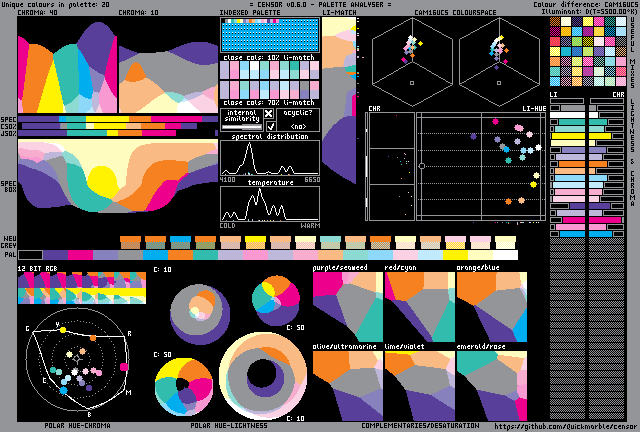Select the orange/blue complementary map
This screenshot has width=640, height=432.
point(491,307)
